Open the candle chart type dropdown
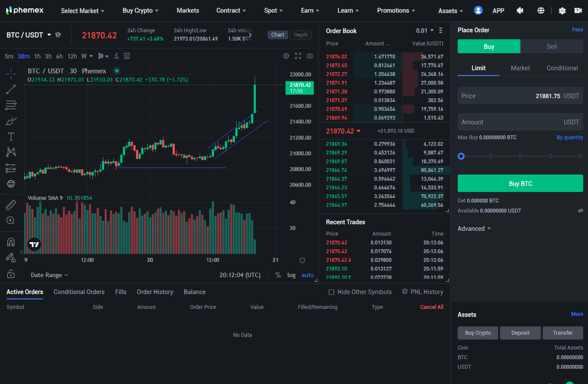This screenshot has width=588, height=384. 103,56
